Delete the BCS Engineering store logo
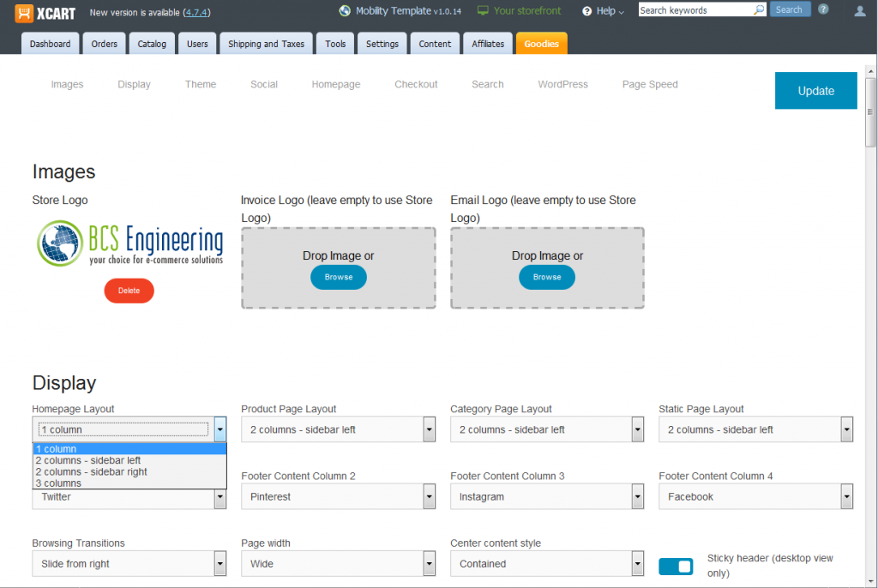This screenshot has height=588, width=878. [x=129, y=291]
